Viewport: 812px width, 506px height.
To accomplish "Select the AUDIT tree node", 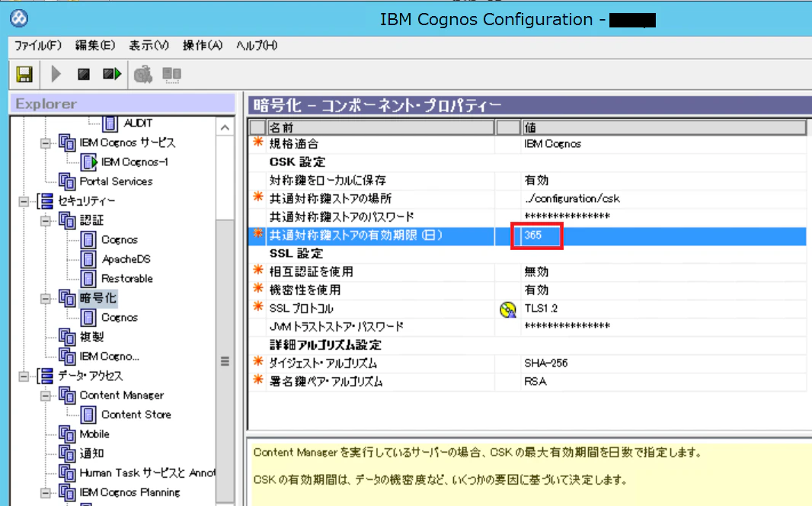I will (137, 123).
